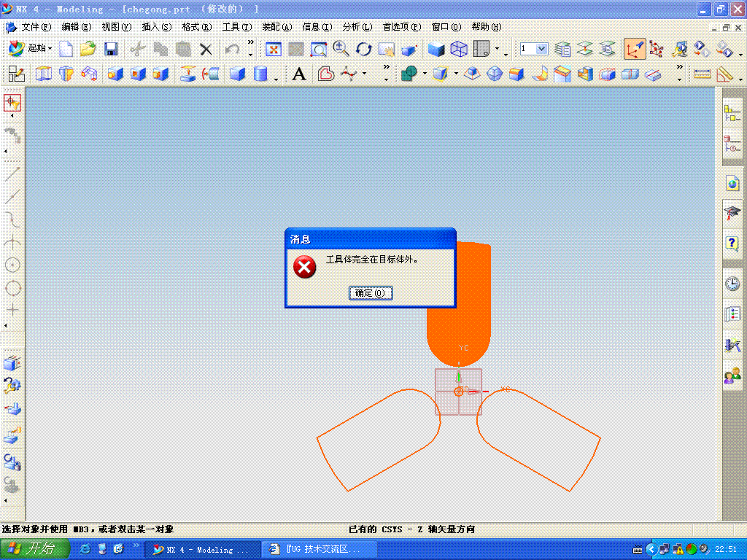The width and height of the screenshot is (747, 560).
Task: Open Training graduation cap side tab
Action: (732, 212)
